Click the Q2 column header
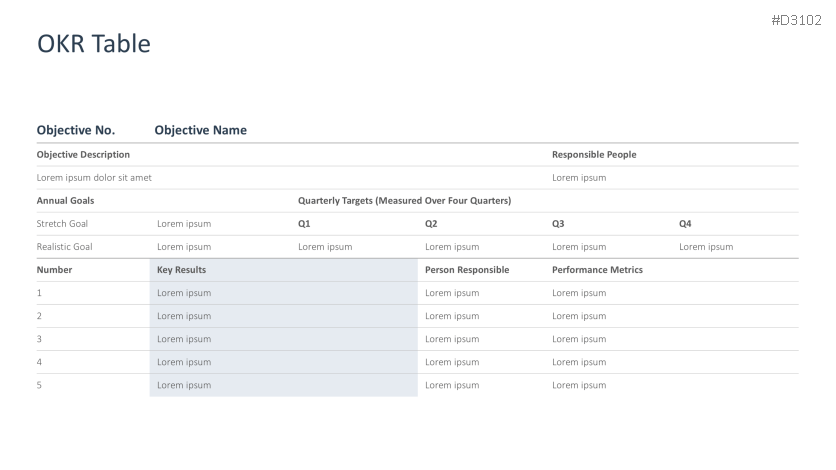This screenshot has height=470, width=836. pos(431,224)
